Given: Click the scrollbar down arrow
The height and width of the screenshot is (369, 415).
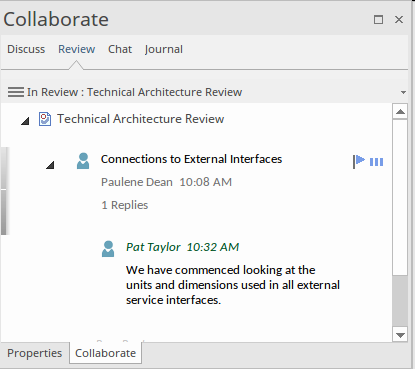Looking at the screenshot, I should (400, 335).
